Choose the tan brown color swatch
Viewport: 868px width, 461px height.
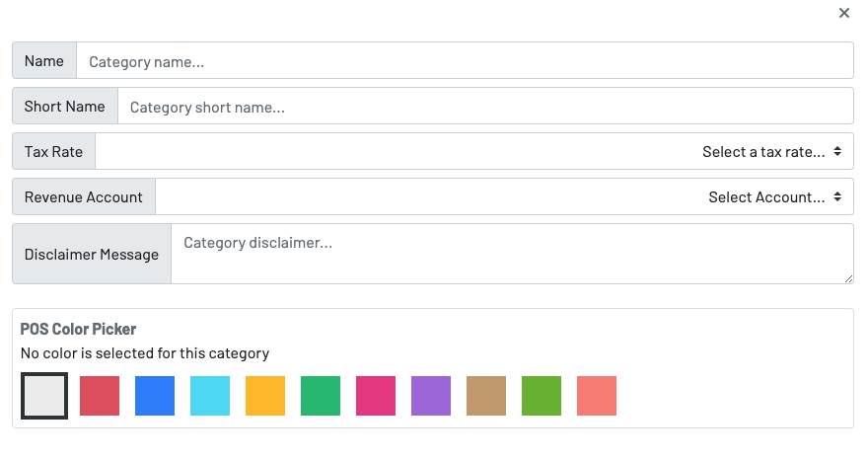click(x=486, y=396)
